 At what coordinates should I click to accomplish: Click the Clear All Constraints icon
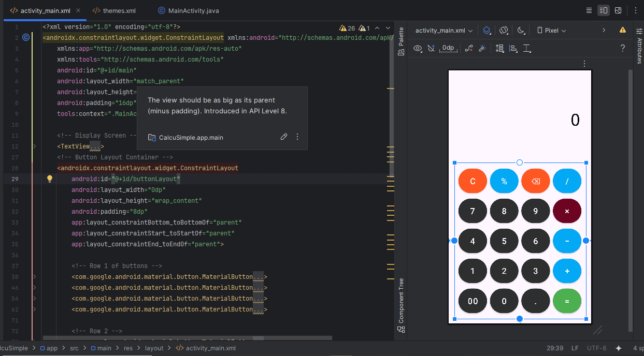[469, 48]
